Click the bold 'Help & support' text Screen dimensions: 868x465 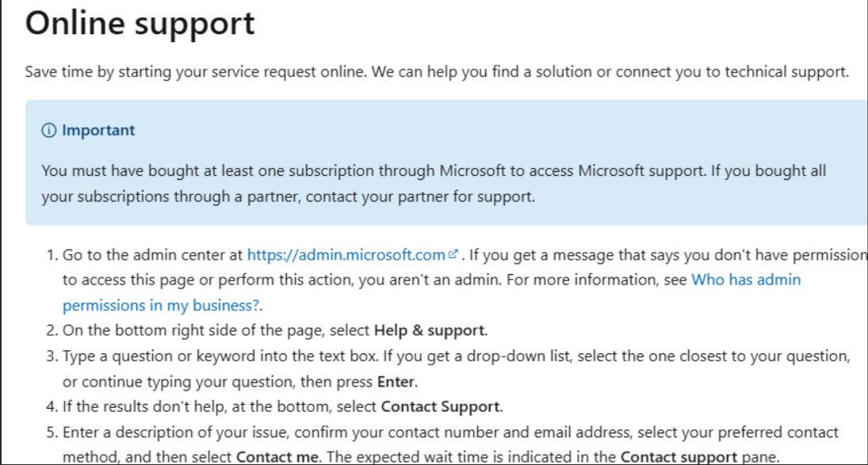430,330
